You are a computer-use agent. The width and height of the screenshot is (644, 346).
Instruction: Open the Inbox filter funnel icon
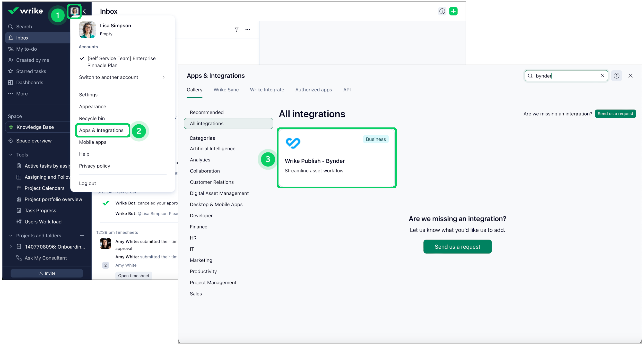pyautogui.click(x=237, y=30)
